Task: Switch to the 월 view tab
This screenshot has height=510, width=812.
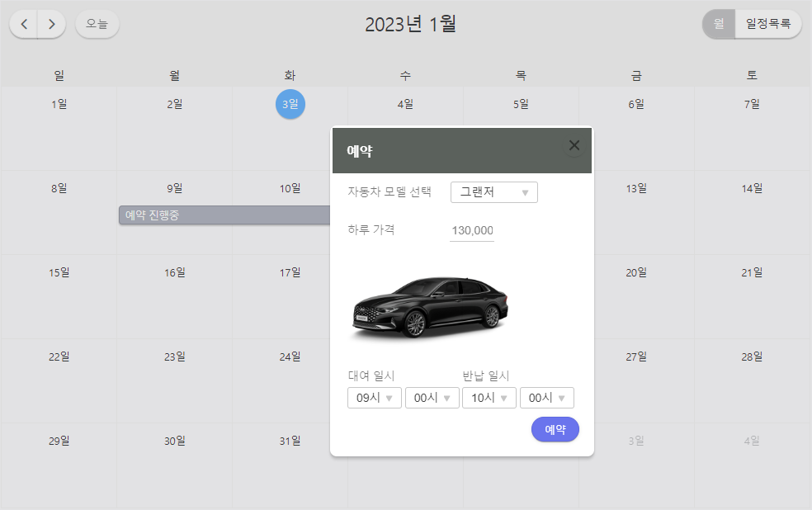Action: [719, 24]
